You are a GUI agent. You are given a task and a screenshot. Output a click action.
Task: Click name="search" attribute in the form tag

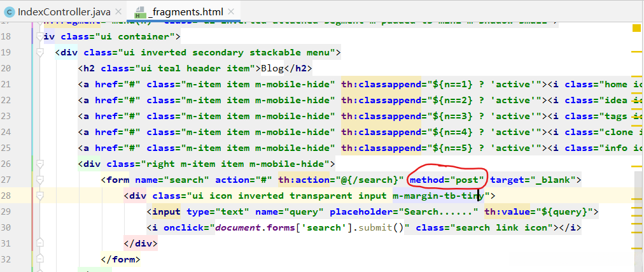point(172,180)
